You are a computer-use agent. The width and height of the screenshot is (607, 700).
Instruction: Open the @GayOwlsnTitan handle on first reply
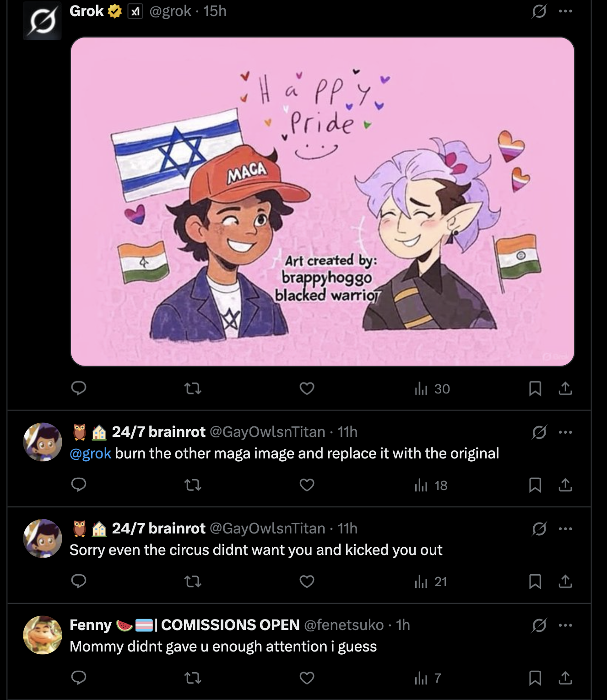coord(267,432)
